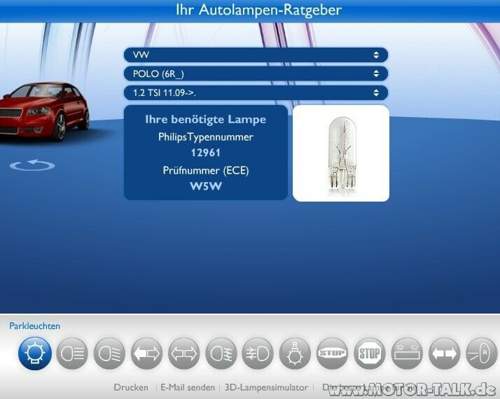Select the filled double-arrow front indicator icon
Image resolution: width=500 pixels, height=399 pixels.
(147, 353)
